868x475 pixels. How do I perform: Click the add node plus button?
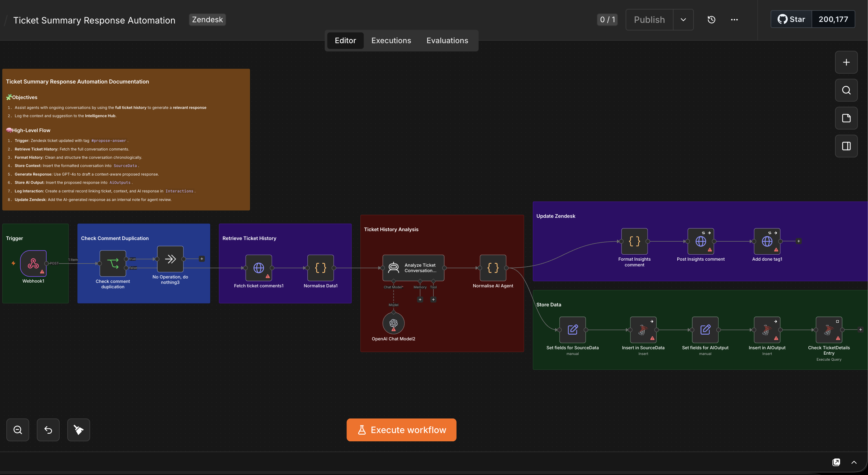point(846,62)
